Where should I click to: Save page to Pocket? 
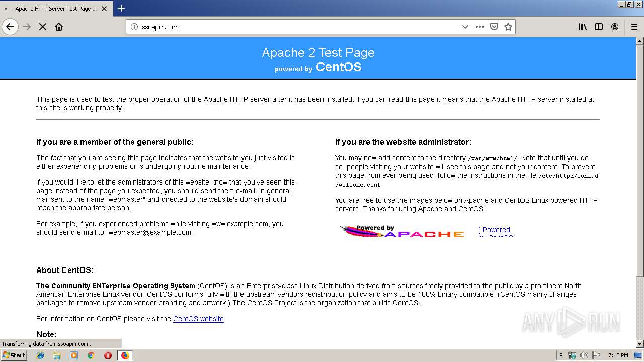tap(494, 27)
